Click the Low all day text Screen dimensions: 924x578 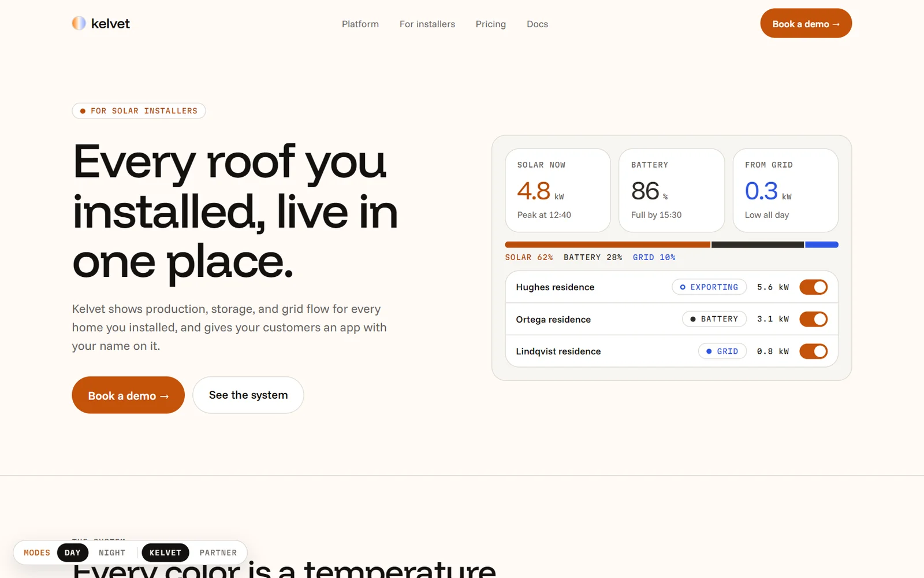point(767,215)
